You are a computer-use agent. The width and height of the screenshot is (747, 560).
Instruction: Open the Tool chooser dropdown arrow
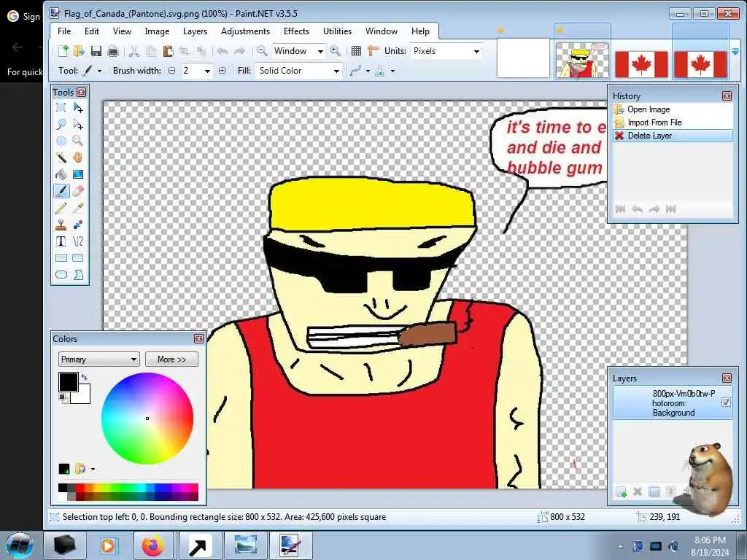point(99,71)
